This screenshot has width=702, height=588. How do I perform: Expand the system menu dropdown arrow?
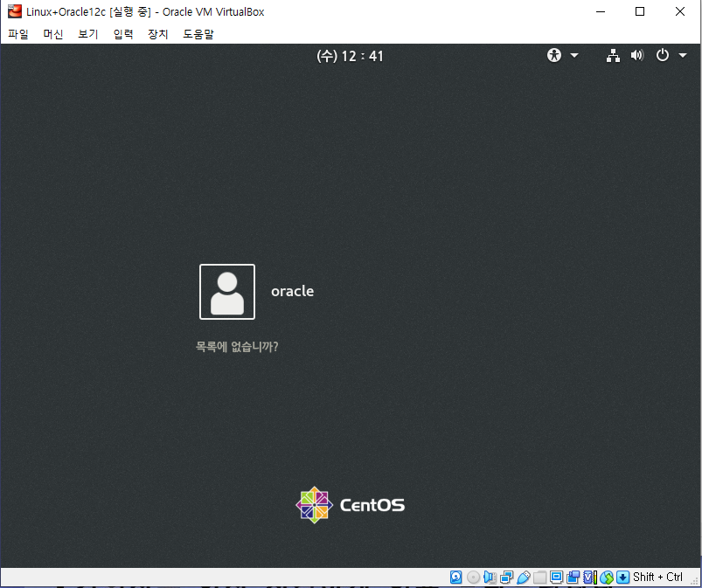coord(683,56)
